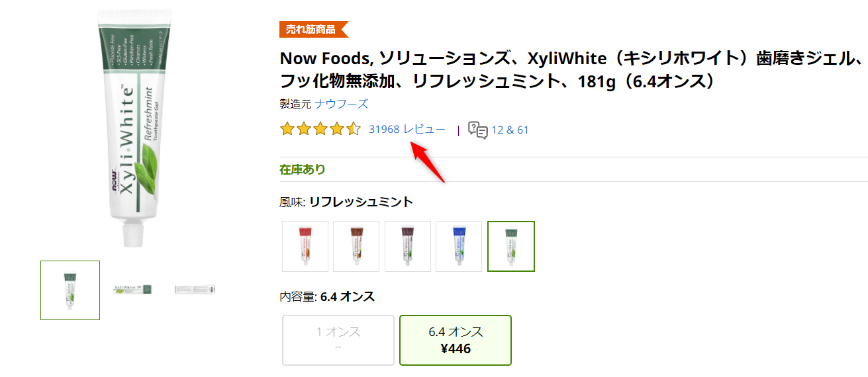868x377 pixels.
Task: Choose the brown tube flavor swatch
Action: tap(356, 246)
